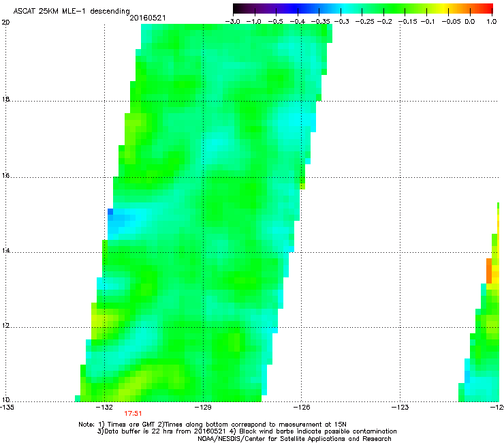
Task: Select the '-3.0' color scale label
Action: point(233,22)
